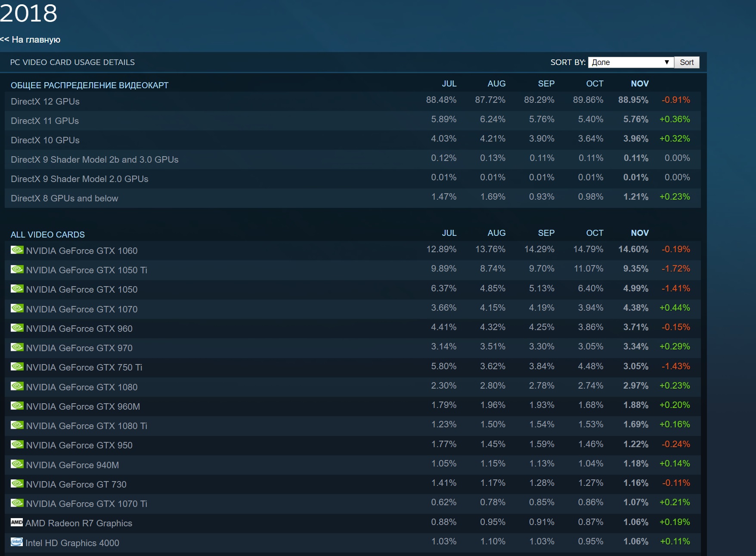Viewport: 756px width, 556px height.
Task: Click NVIDIA logo next to GTX 1050 row
Action: pos(17,289)
